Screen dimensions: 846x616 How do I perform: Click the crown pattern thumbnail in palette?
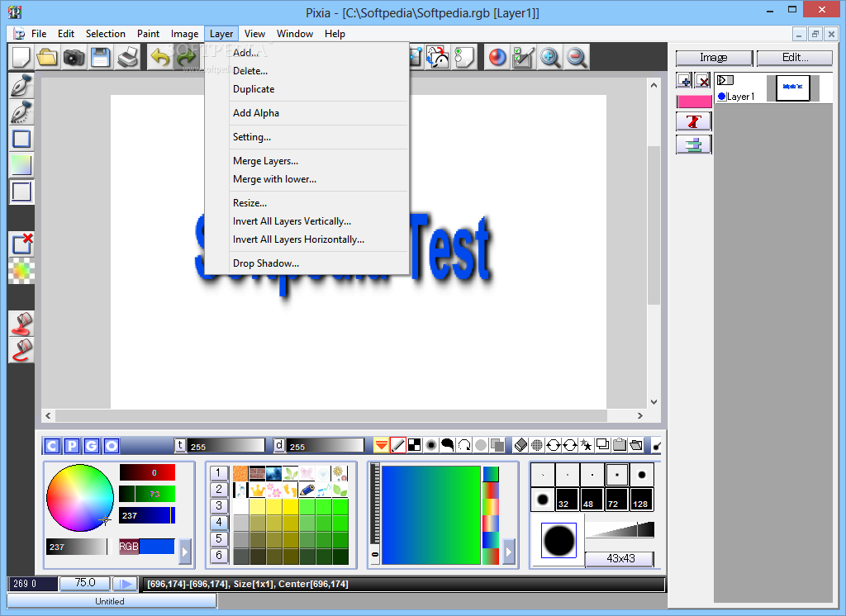[258, 490]
